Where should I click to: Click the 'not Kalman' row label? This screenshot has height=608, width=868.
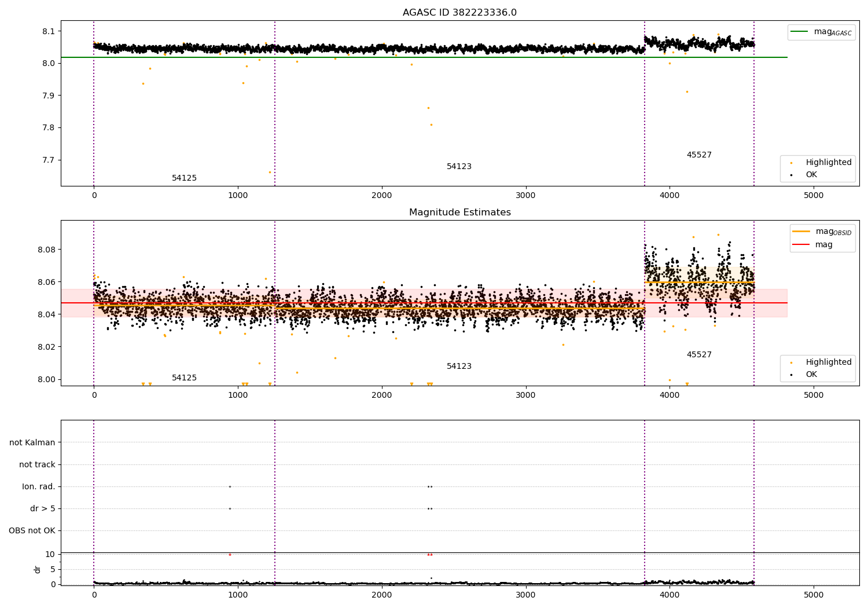(32, 442)
